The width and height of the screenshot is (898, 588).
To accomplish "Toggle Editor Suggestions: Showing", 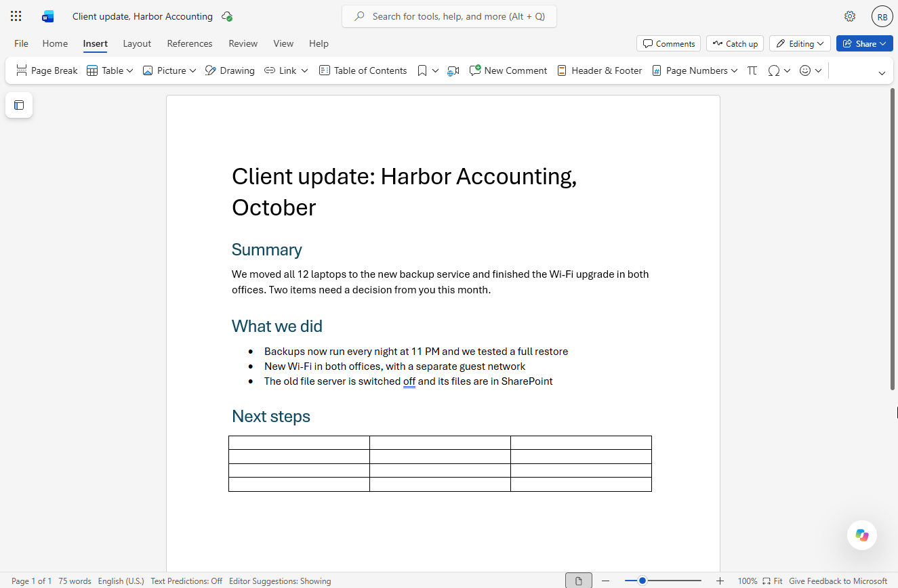I will [280, 581].
